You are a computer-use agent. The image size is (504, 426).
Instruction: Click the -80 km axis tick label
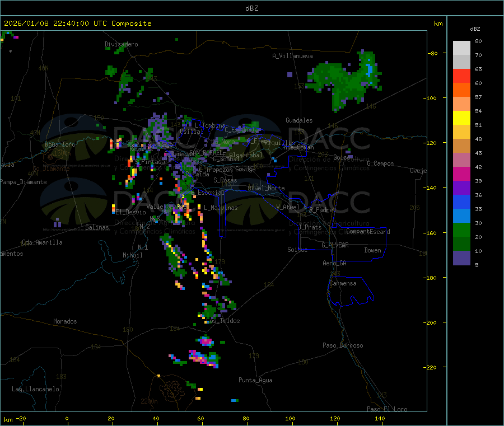pyautogui.click(x=432, y=53)
